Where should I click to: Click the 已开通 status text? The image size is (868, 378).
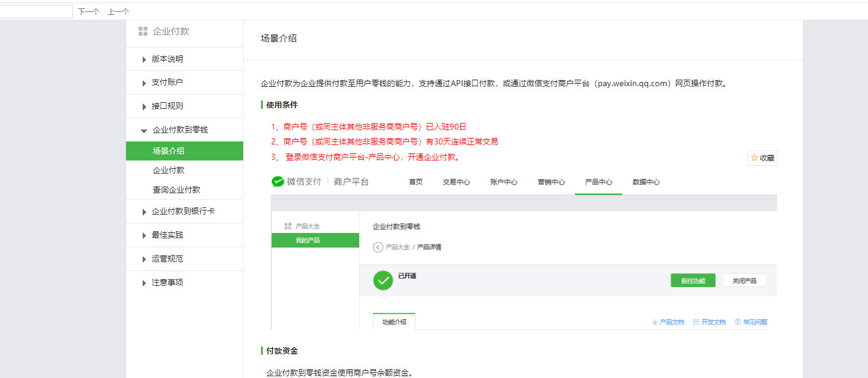tap(407, 276)
